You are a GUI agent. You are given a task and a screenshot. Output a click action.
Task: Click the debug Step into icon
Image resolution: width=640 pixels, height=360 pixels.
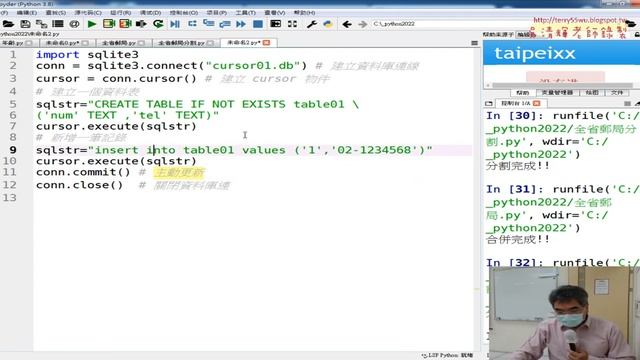(209, 24)
